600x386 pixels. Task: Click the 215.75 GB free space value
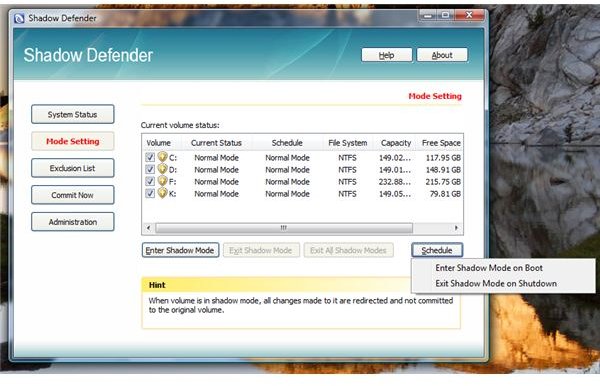(443, 182)
